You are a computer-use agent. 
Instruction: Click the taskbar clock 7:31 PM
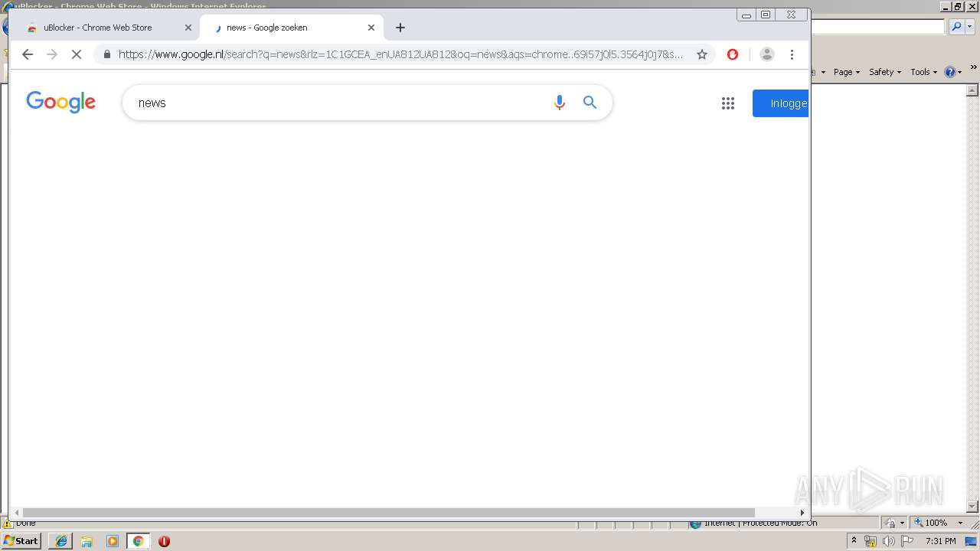point(941,541)
